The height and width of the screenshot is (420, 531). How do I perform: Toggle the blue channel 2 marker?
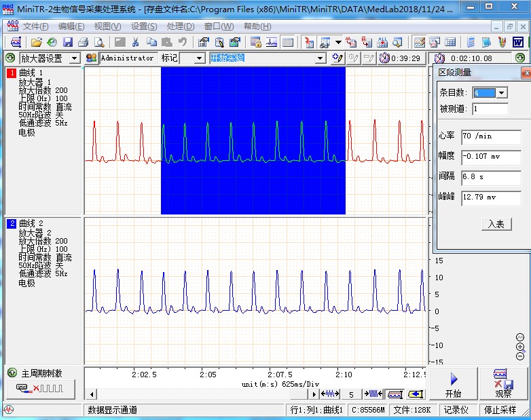click(x=12, y=223)
